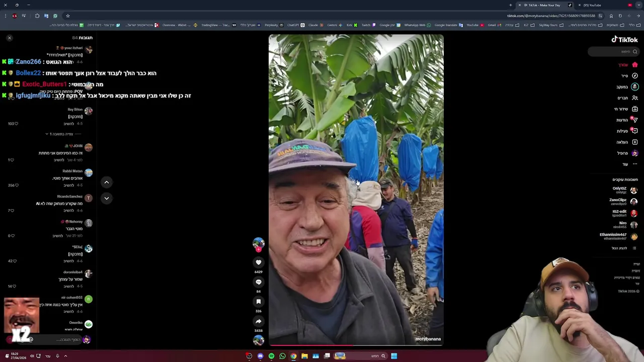The width and height of the screenshot is (644, 362).
Task: Open Discord from the taskbar
Action: (x=260, y=356)
